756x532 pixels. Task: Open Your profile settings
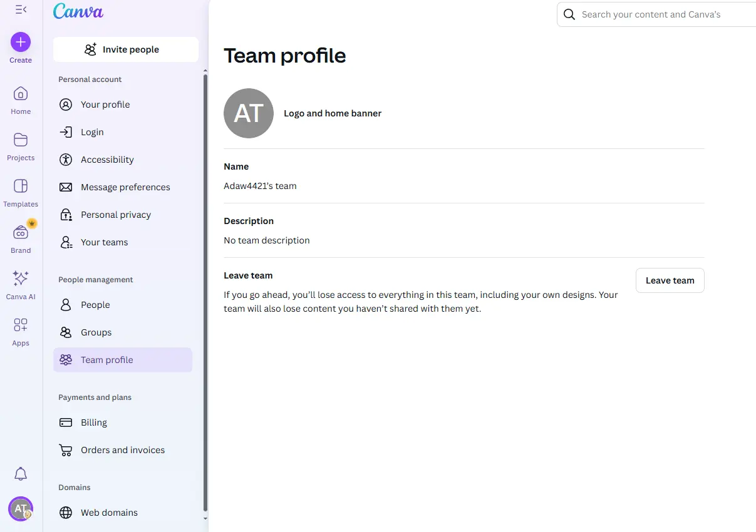123,105
